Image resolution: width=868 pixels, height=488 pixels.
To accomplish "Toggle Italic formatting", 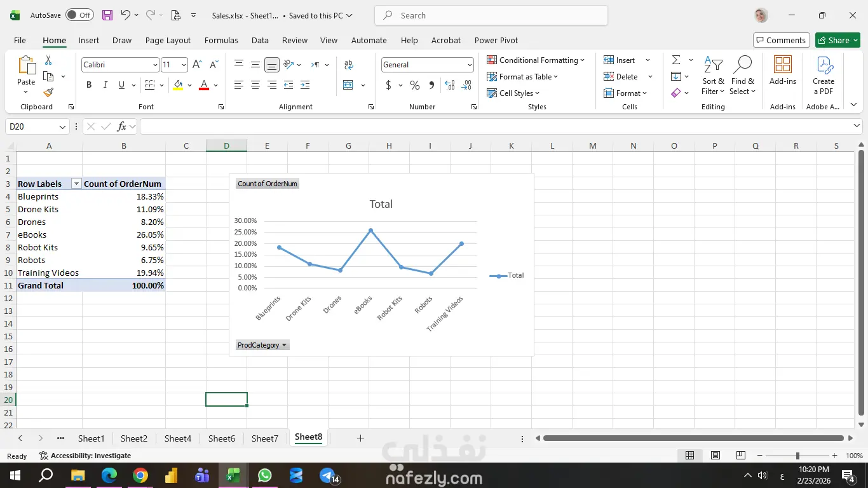I will pyautogui.click(x=105, y=85).
